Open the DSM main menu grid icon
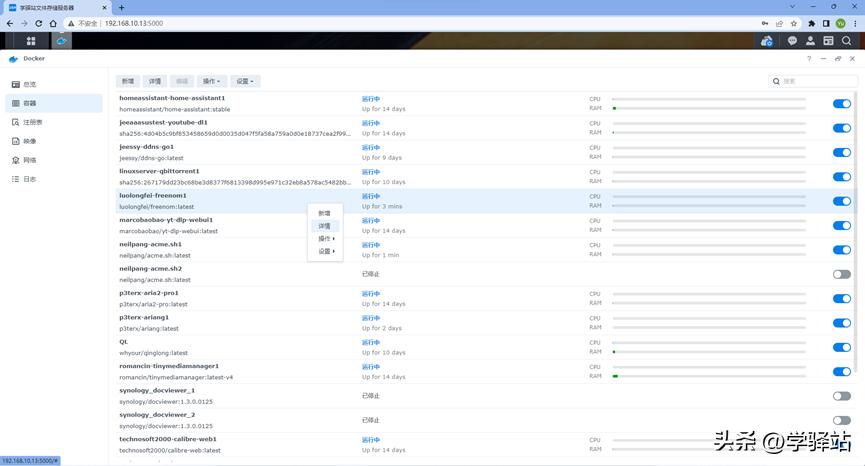The height and width of the screenshot is (466, 865). [31, 41]
